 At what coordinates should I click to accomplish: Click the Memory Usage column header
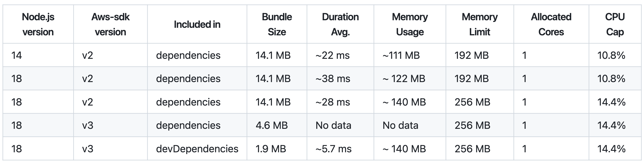tap(410, 24)
